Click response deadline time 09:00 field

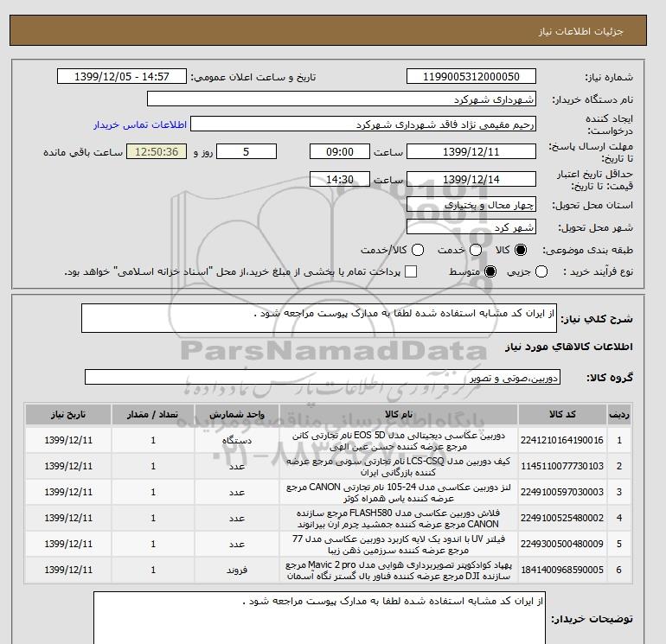pos(340,151)
